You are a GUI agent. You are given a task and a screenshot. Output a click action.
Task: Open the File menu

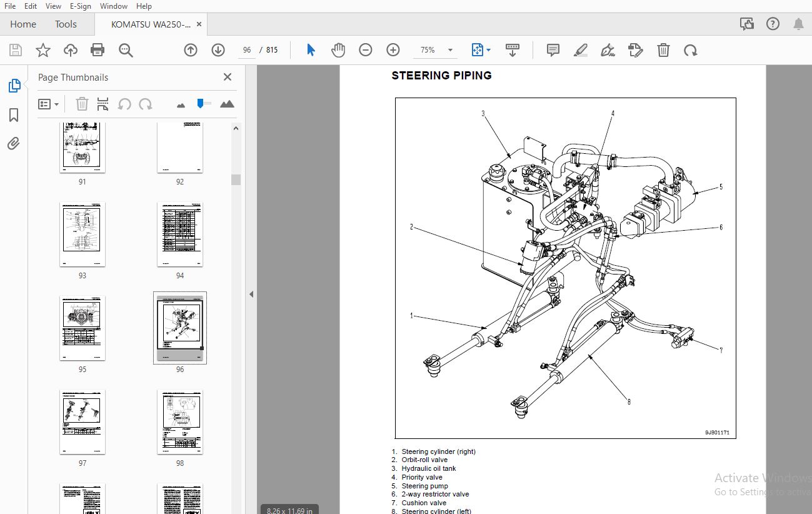(10, 6)
